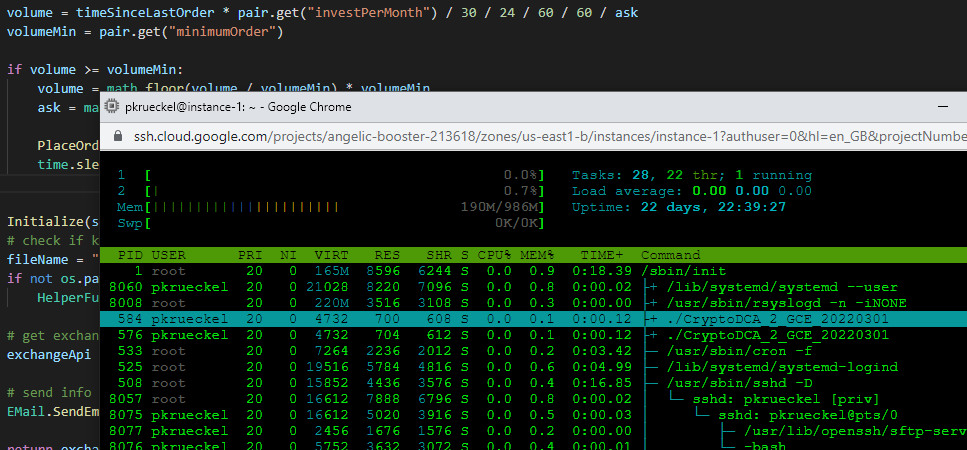Click the RES column header in htop
Image resolution: width=967 pixels, height=450 pixels.
(x=387, y=255)
